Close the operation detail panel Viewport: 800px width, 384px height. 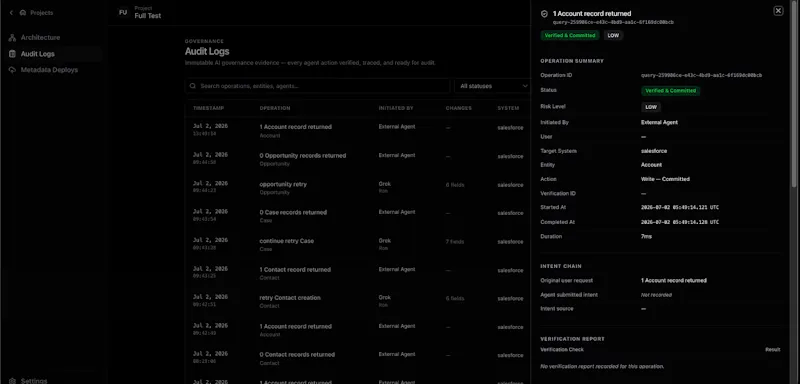click(778, 11)
